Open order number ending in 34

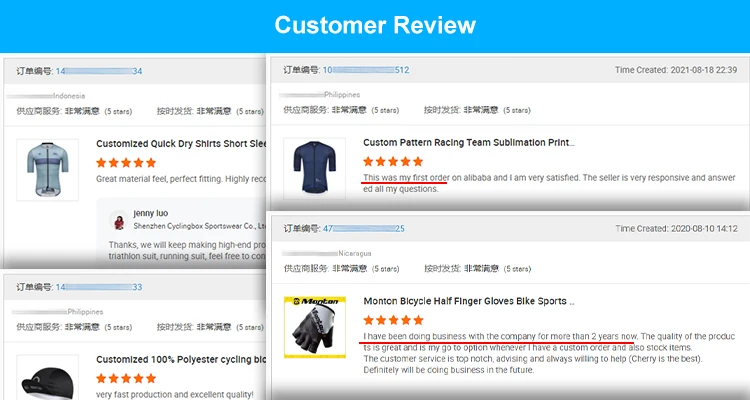(x=99, y=71)
